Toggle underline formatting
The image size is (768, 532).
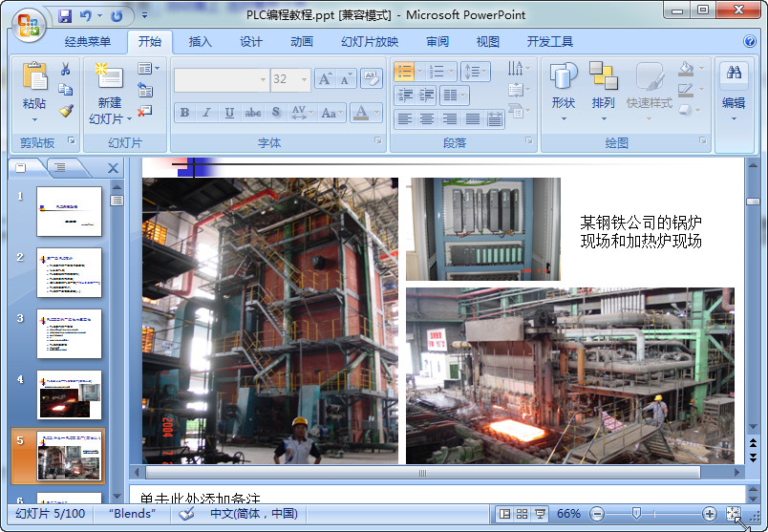229,113
